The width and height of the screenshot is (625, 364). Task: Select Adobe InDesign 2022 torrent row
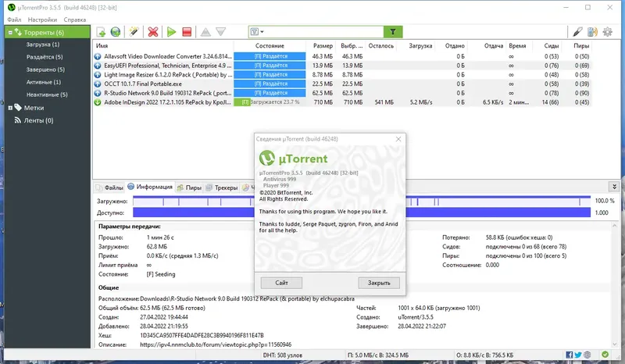pyautogui.click(x=342, y=102)
